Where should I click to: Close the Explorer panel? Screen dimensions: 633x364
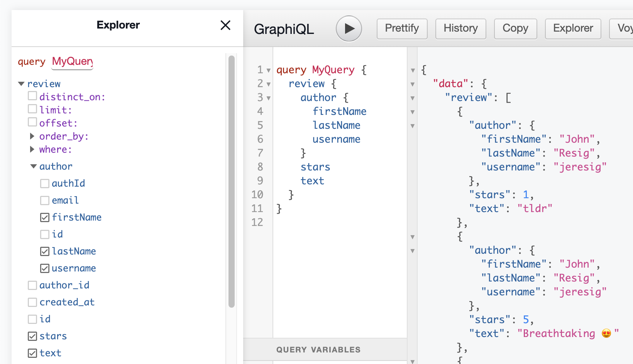pyautogui.click(x=225, y=25)
